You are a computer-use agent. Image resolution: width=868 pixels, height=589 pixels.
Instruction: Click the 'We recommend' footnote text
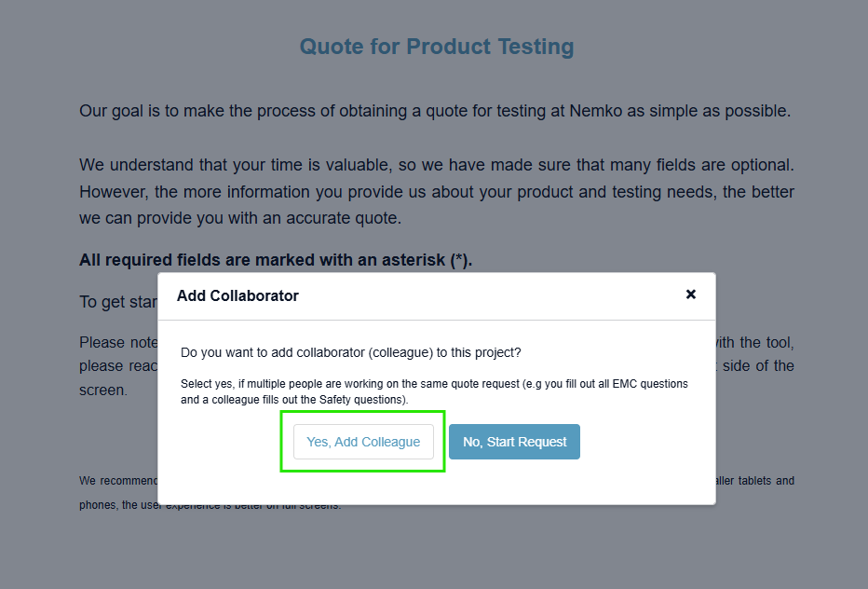point(117,481)
